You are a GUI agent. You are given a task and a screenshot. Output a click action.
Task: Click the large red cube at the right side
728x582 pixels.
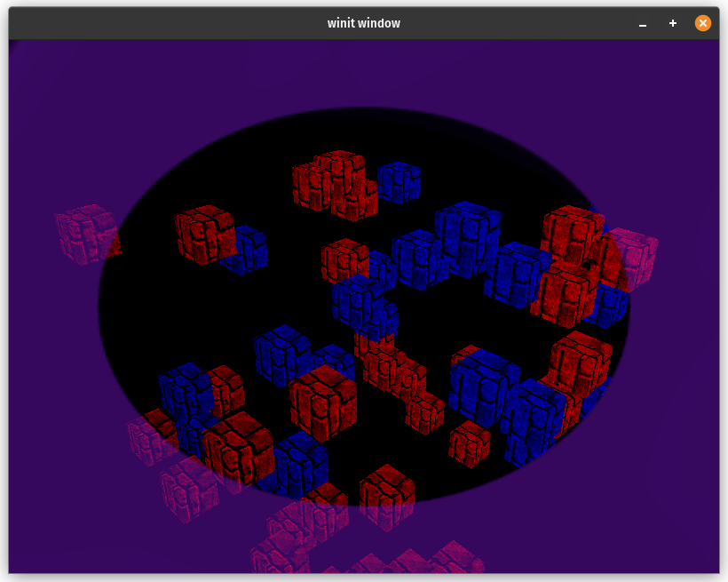[581, 363]
